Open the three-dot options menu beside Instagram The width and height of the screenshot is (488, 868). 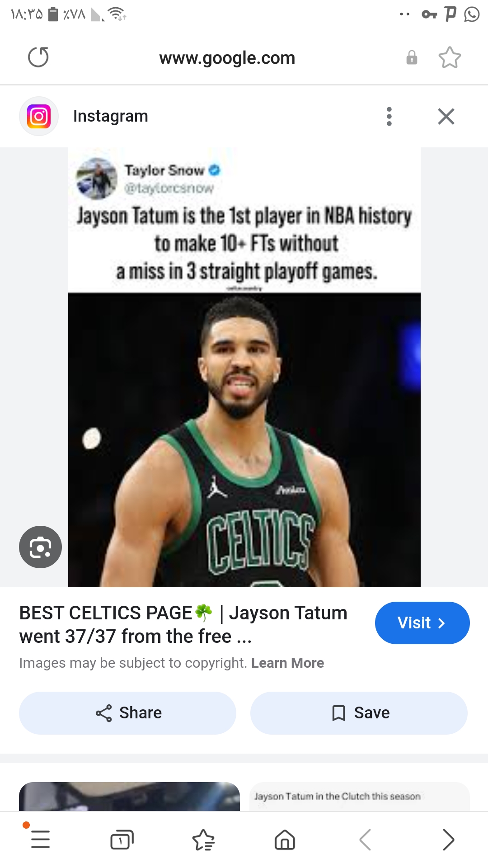pos(389,116)
